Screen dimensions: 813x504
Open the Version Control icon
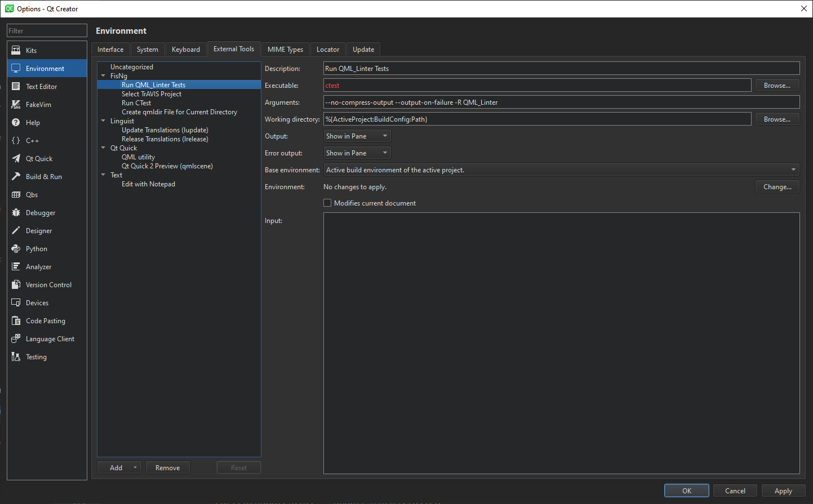(x=16, y=284)
